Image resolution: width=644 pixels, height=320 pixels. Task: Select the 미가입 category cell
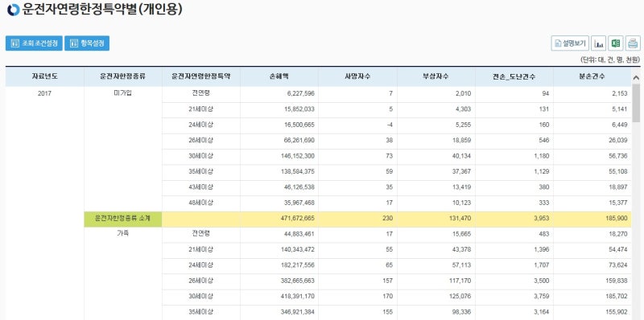pyautogui.click(x=123, y=93)
